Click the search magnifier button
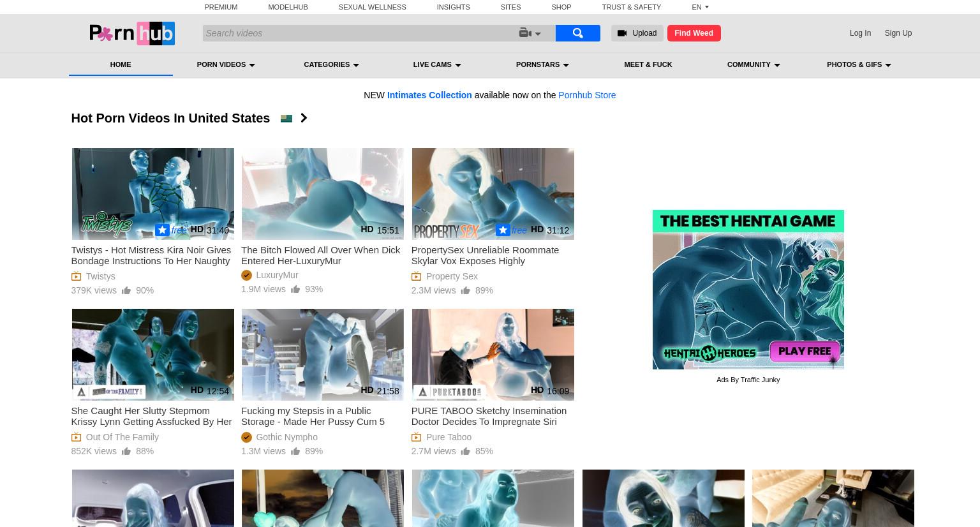980x527 pixels. [x=577, y=33]
